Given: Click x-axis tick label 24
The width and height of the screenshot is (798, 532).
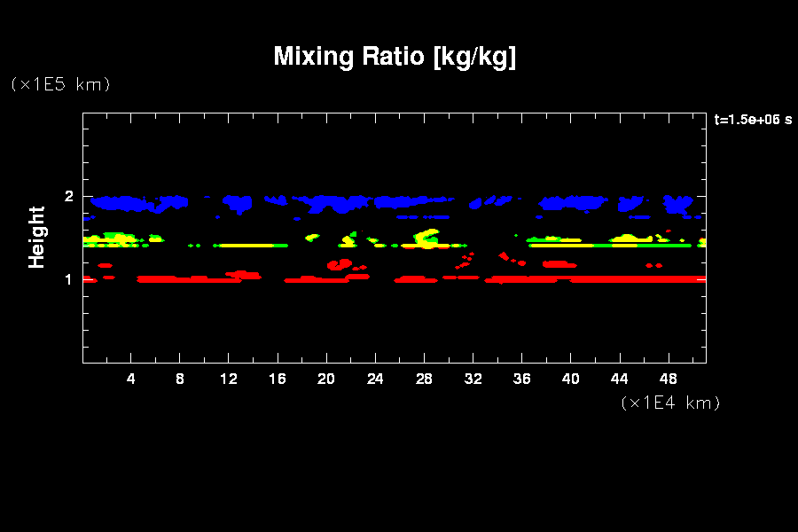Looking at the screenshot, I should coord(375,379).
